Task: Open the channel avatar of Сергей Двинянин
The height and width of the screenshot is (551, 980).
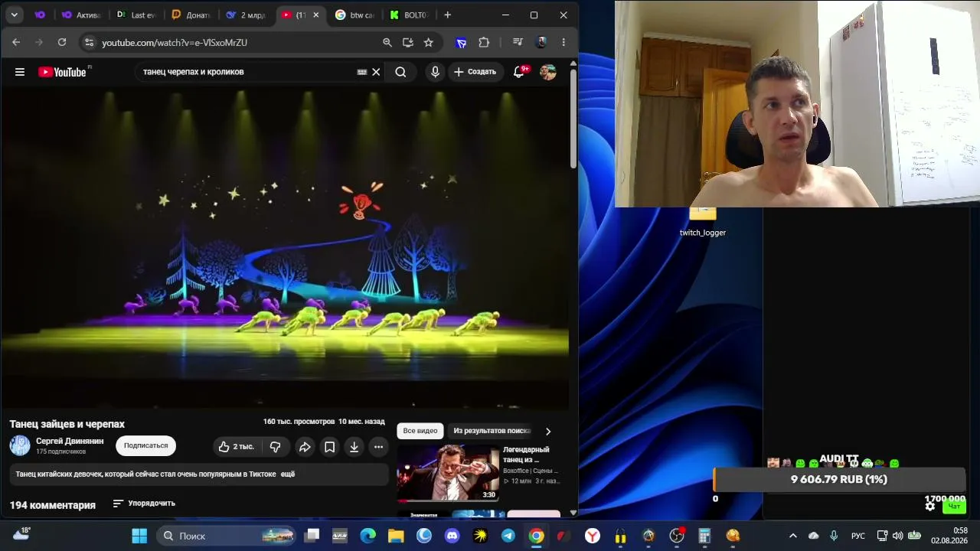Action: pyautogui.click(x=20, y=445)
